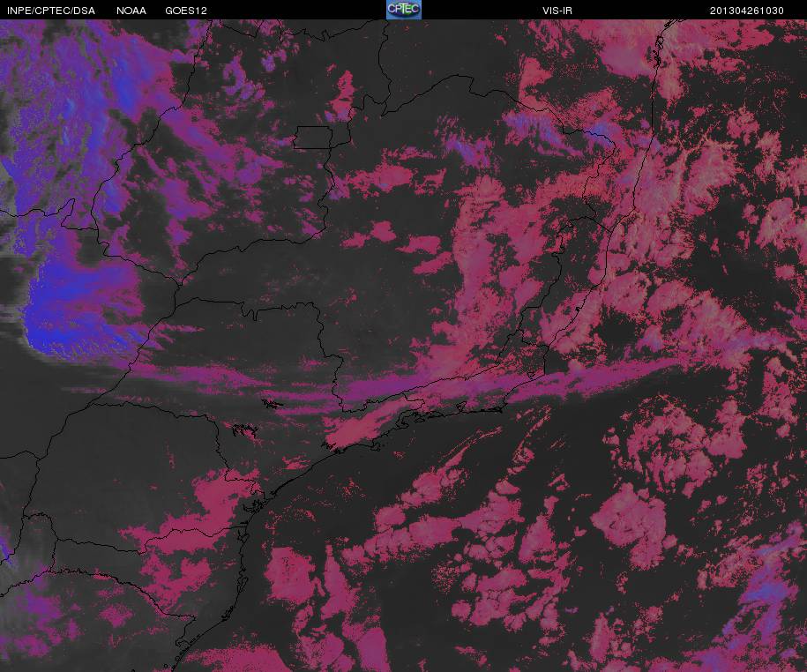This screenshot has height=672, width=807.
Task: Click the NOAA label in header
Action: 131,11
